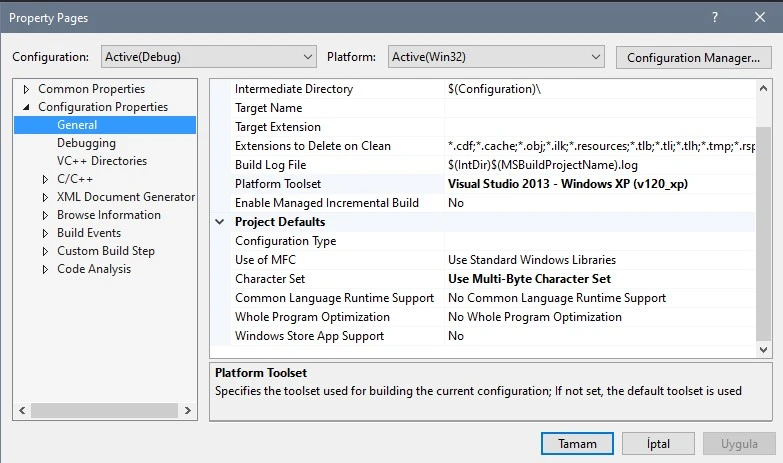Viewport: 783px width, 463px height.
Task: Cancel with the İptal button
Action: 658,444
